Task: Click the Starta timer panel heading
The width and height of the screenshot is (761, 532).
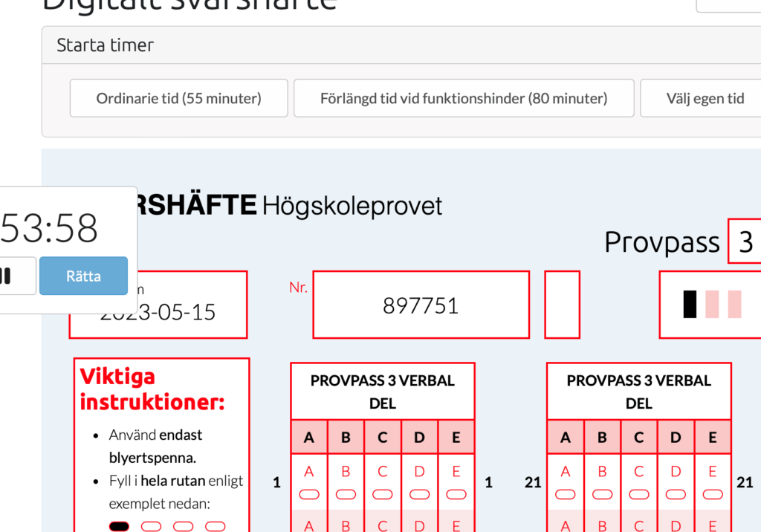Action: (105, 45)
